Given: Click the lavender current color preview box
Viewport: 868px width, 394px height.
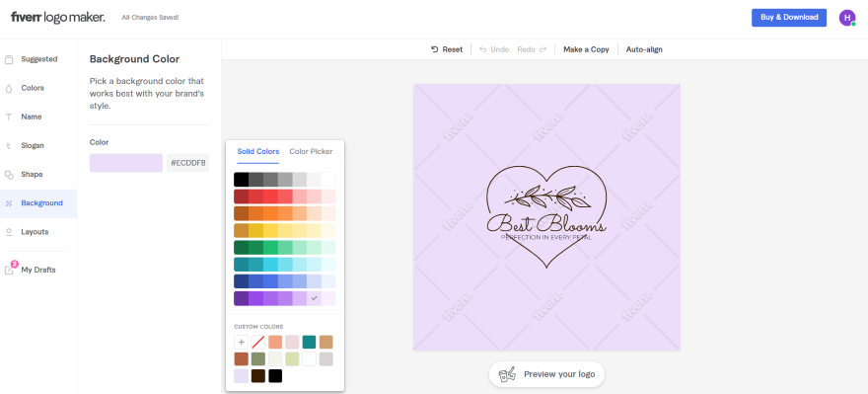Looking at the screenshot, I should point(126,163).
